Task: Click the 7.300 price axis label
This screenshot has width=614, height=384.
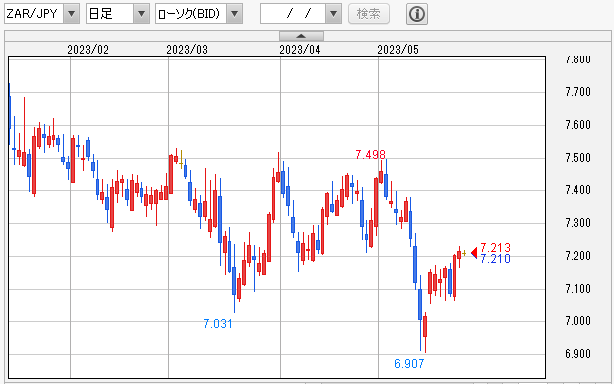Action: pos(578,223)
